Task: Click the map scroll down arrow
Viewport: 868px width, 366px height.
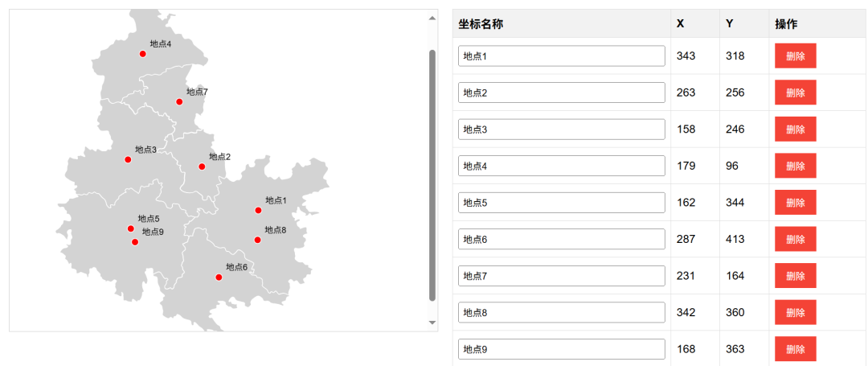Action: click(x=432, y=323)
